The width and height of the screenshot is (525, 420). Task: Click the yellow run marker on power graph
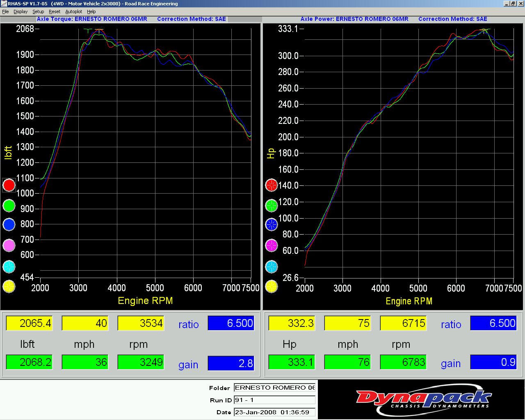click(x=272, y=286)
